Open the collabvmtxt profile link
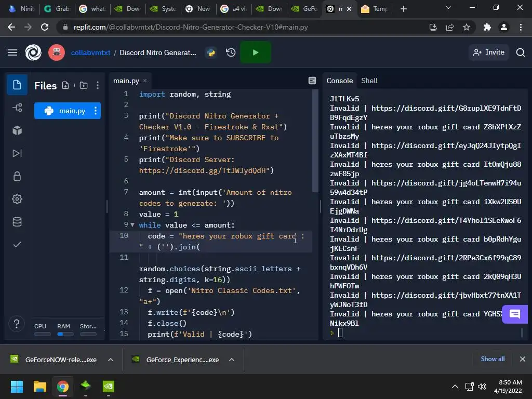532x399 pixels. coord(90,52)
